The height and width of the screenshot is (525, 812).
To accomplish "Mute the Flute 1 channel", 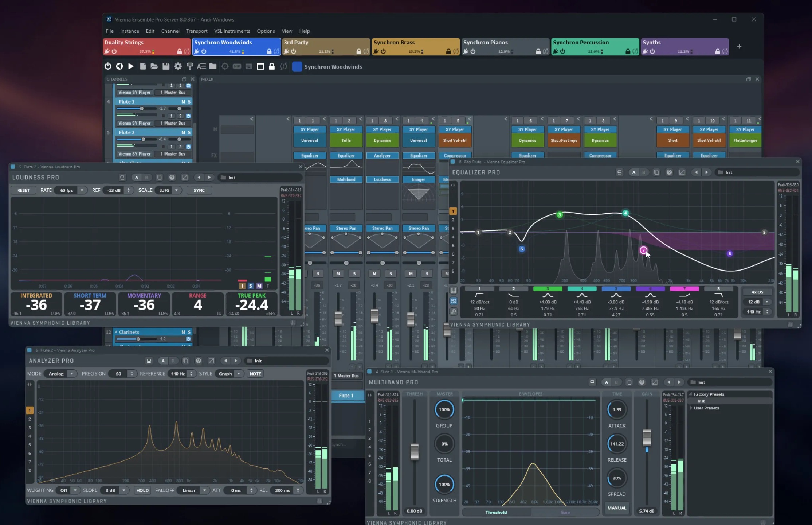I will pos(183,102).
